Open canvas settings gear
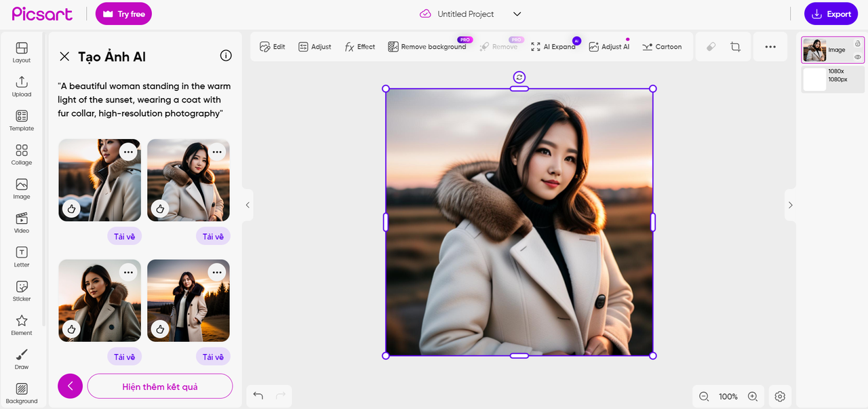The width and height of the screenshot is (868, 409). click(780, 396)
